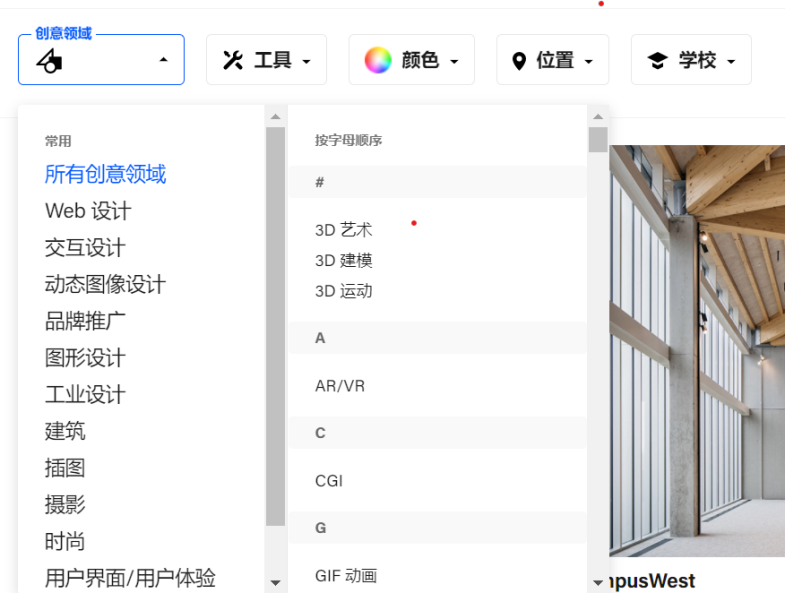
Task: Click the rainbow color wheel icon
Action: click(378, 60)
